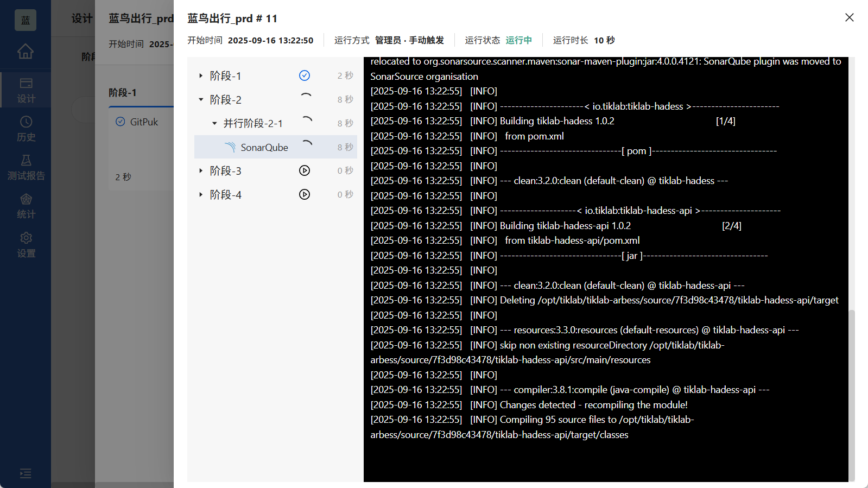The height and width of the screenshot is (488, 868).
Task: Click the log panel vertical scrollbar
Action: 852,395
